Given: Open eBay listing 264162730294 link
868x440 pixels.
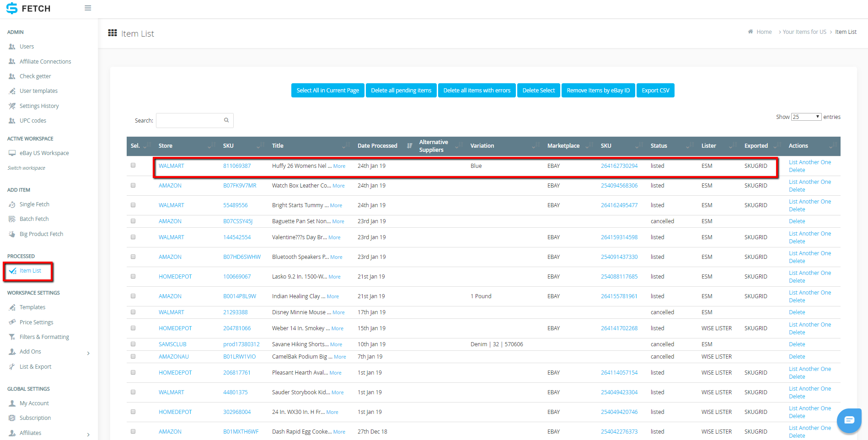Looking at the screenshot, I should pyautogui.click(x=619, y=166).
